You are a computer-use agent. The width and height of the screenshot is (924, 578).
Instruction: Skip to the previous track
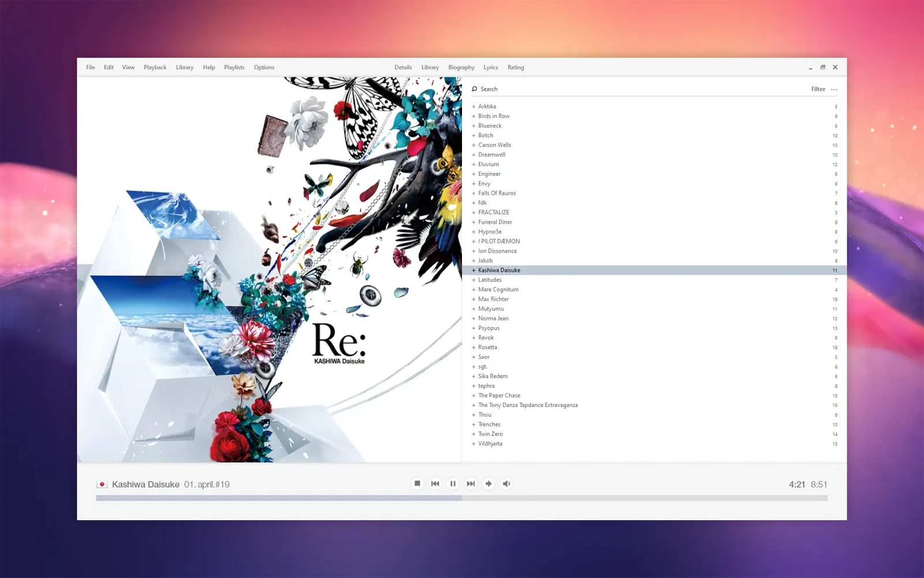click(435, 484)
